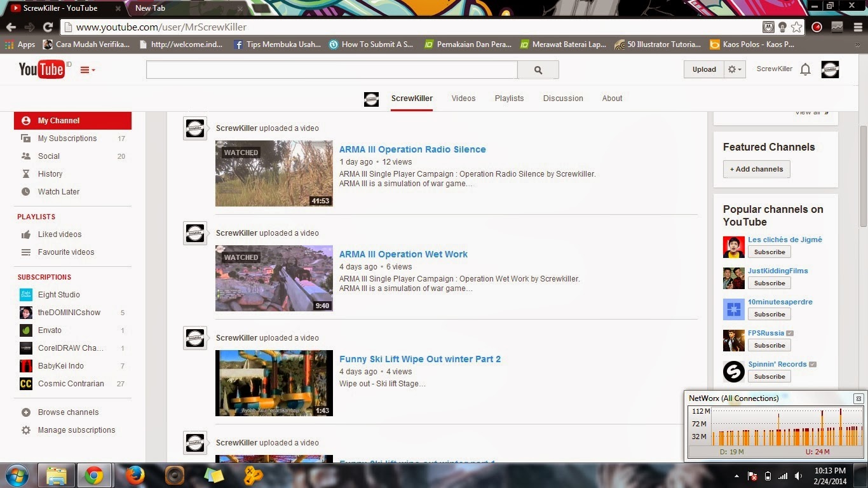Subscribe to Les clichés de Jigmé

[x=770, y=252]
